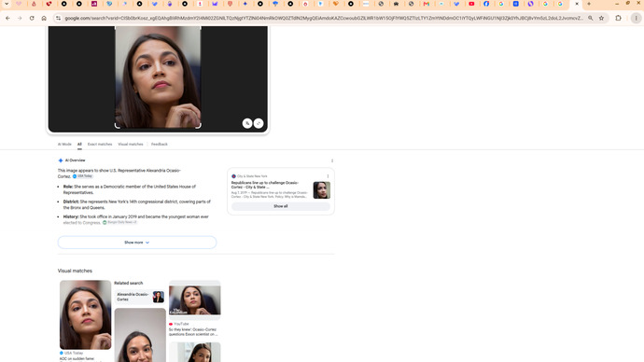Go back to the previous page
Screen dimensions: 644x362
click(7, 18)
